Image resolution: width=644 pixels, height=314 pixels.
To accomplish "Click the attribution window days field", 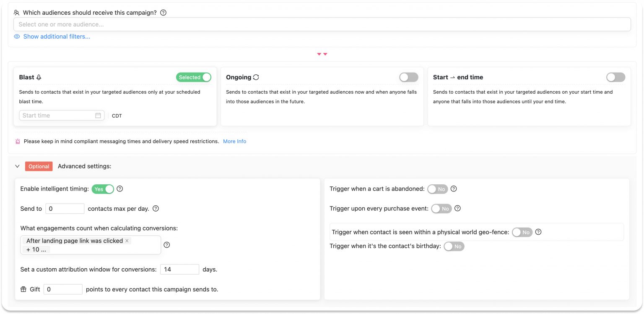I will point(179,270).
